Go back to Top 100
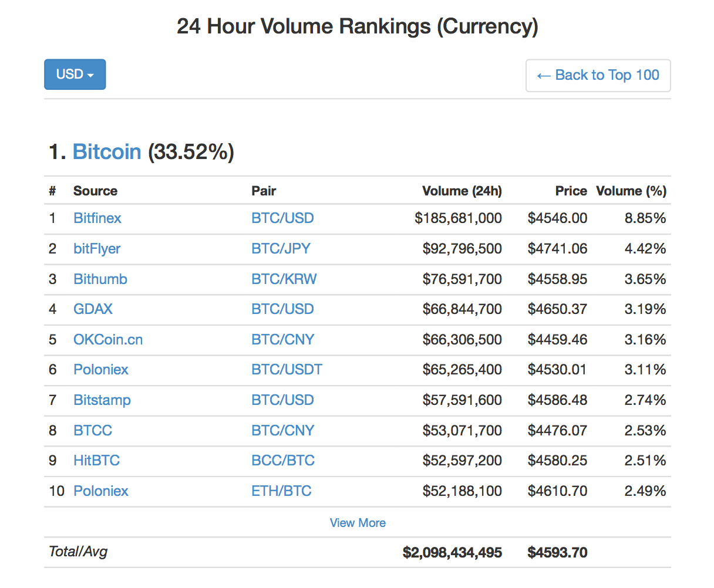This screenshot has width=714, height=588. (x=598, y=75)
